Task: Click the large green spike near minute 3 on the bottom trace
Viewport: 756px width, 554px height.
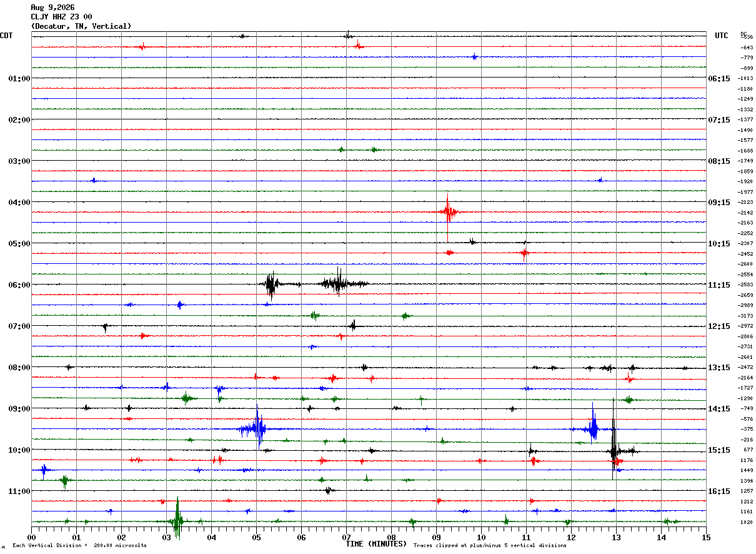Action: (x=177, y=519)
